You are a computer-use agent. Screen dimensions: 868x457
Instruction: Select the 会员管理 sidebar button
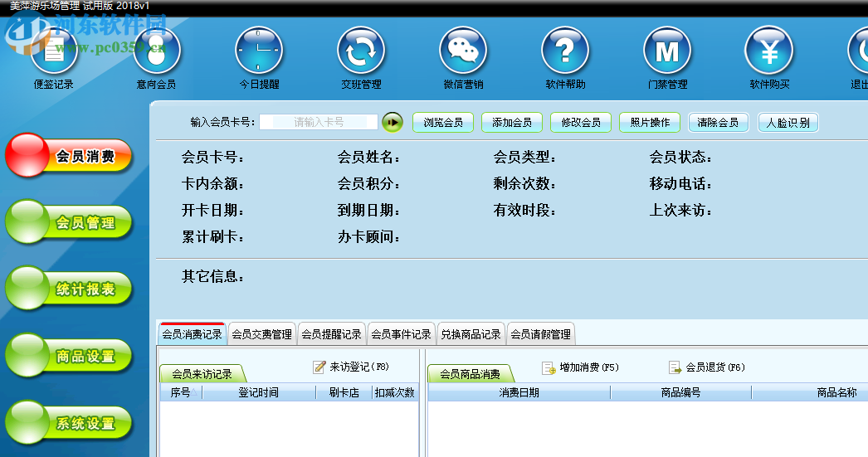pyautogui.click(x=69, y=222)
